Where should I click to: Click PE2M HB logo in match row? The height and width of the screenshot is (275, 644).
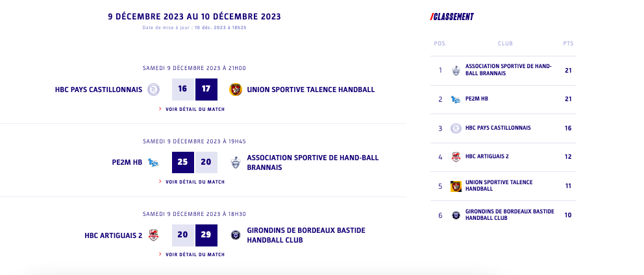(154, 162)
